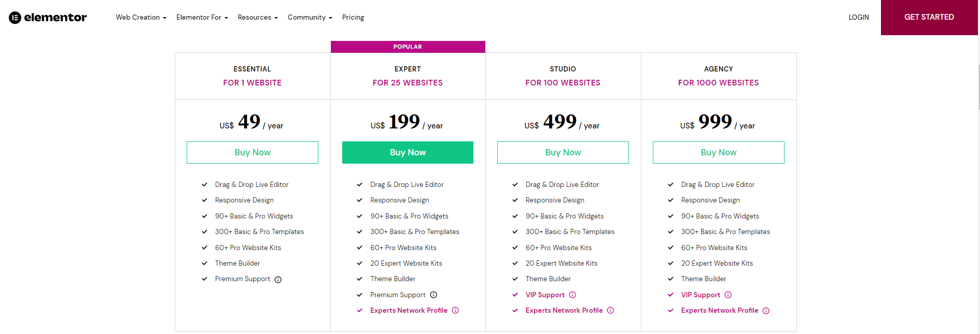Open the Web Creation dropdown menu
This screenshot has width=980, height=334.
tap(140, 17)
